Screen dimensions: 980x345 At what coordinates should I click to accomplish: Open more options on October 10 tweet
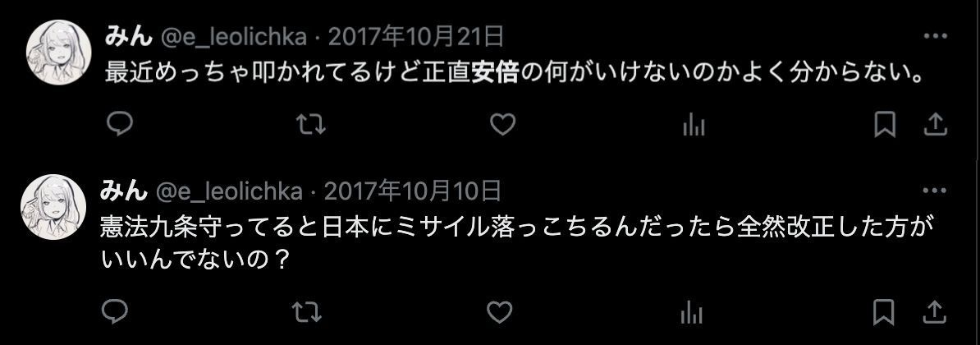coord(934,191)
